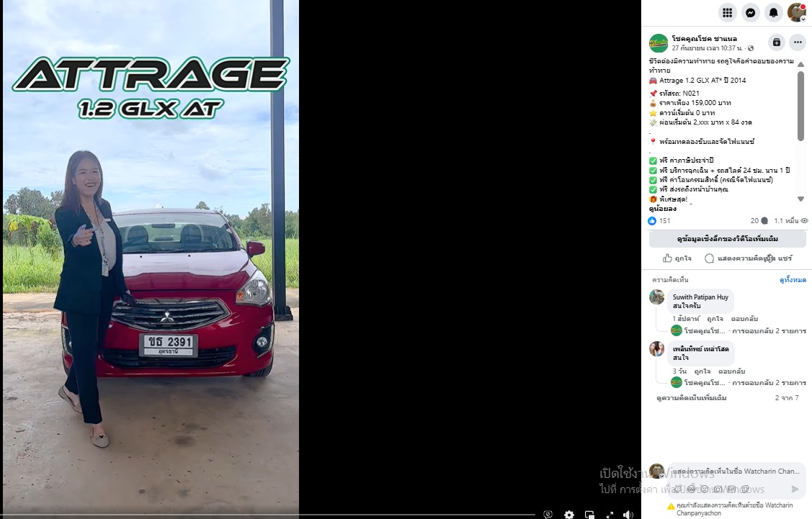Image resolution: width=812 pixels, height=519 pixels.
Task: Select text 'รหัสรถ: N021'
Action: [x=679, y=93]
